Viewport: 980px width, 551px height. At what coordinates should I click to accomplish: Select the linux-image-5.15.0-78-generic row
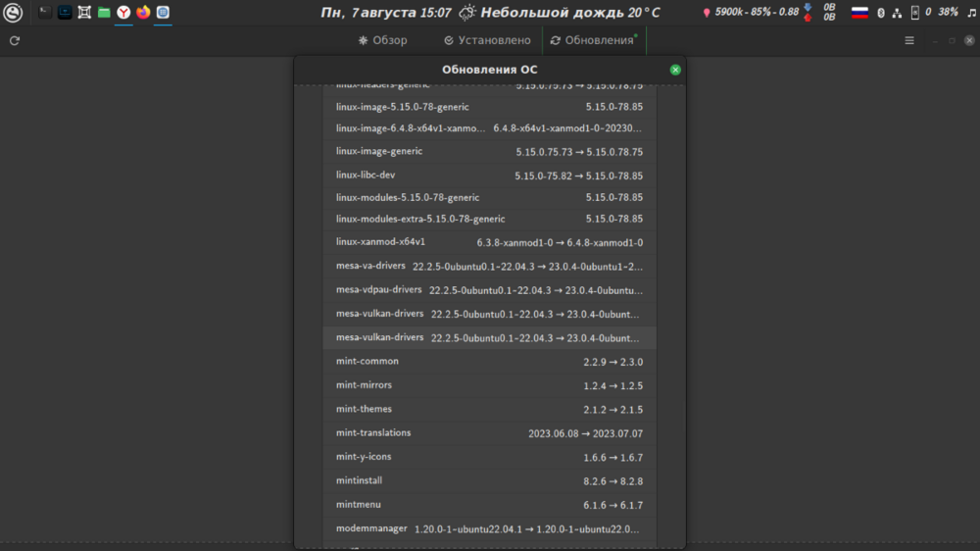coord(489,107)
